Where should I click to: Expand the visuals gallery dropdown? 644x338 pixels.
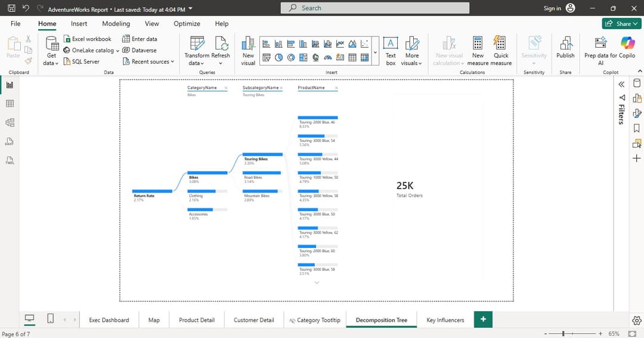click(375, 52)
